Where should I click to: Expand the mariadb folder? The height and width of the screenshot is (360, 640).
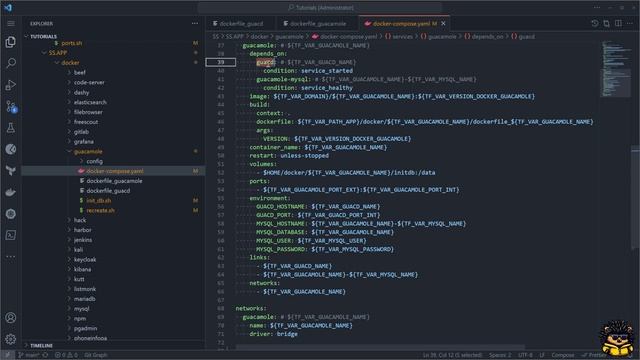coord(69,299)
